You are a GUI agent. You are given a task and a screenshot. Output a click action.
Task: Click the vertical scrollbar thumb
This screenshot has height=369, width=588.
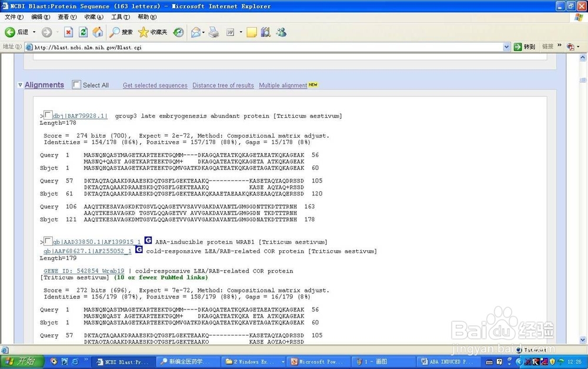tap(583, 80)
